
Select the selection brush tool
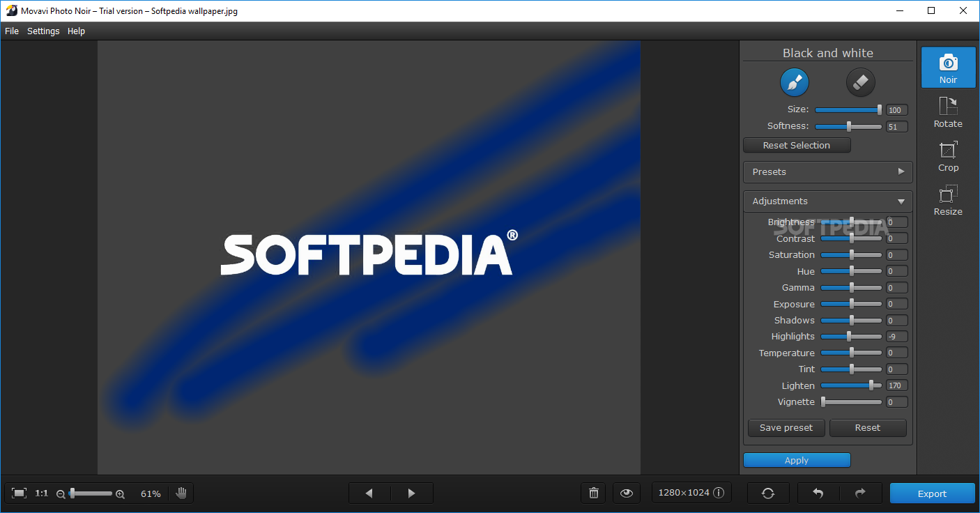point(794,82)
